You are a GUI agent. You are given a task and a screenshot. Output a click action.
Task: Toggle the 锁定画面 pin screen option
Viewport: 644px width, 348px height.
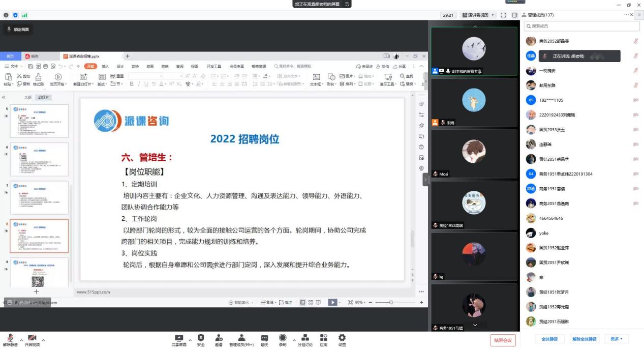[x=18, y=30]
